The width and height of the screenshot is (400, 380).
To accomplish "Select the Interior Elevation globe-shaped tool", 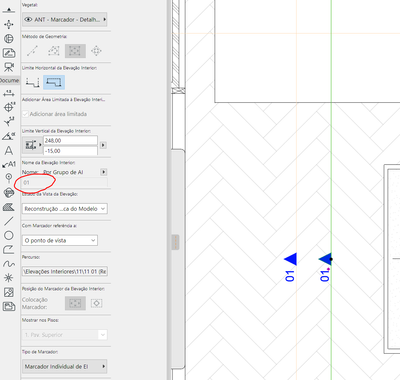I will pyautogui.click(x=9, y=39).
